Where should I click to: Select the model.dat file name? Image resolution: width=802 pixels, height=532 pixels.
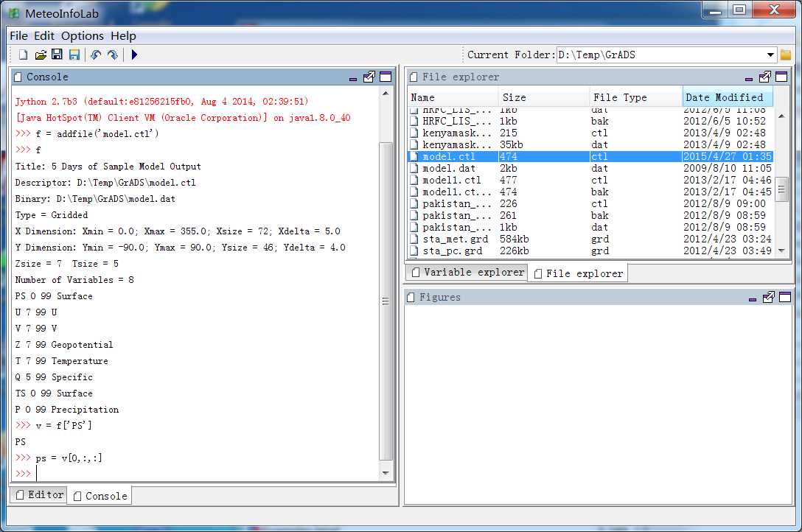(x=449, y=168)
